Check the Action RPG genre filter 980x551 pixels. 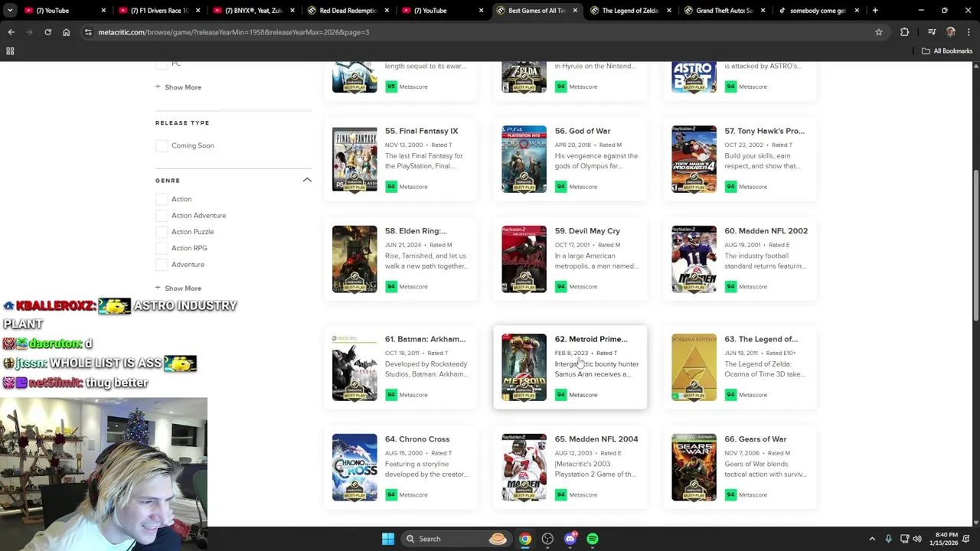pyautogui.click(x=162, y=248)
